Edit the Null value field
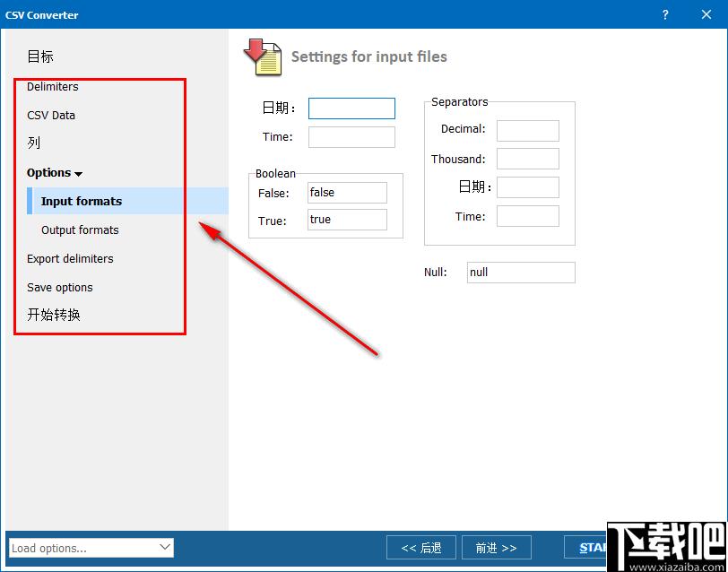The height and width of the screenshot is (572, 728). pyautogui.click(x=521, y=272)
